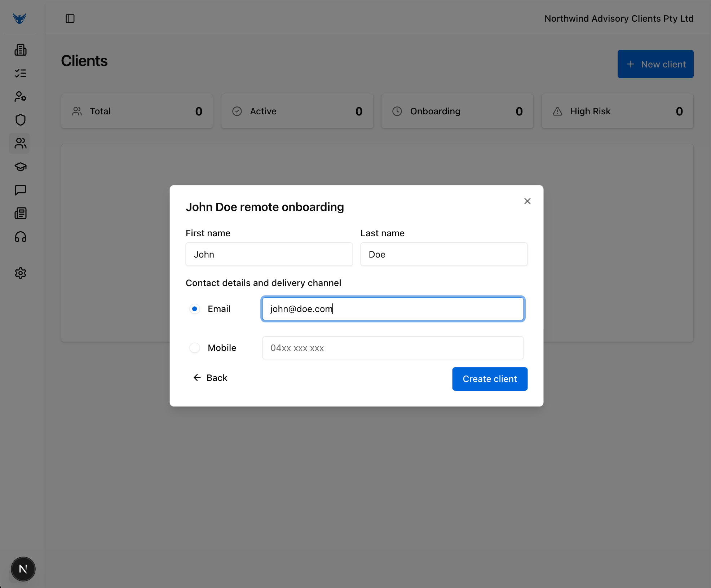Open the chat message sidebar icon
This screenshot has width=711, height=588.
pos(21,190)
